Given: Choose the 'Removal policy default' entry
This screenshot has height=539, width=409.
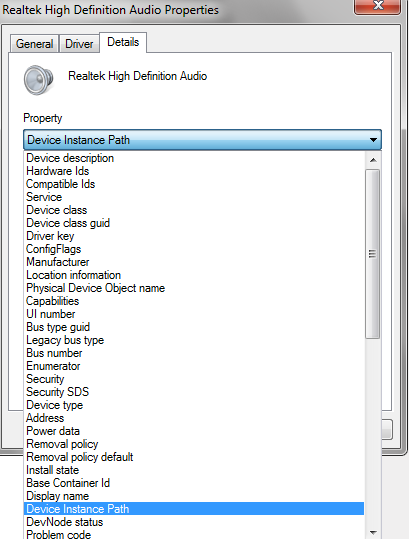Looking at the screenshot, I should click(194, 457).
